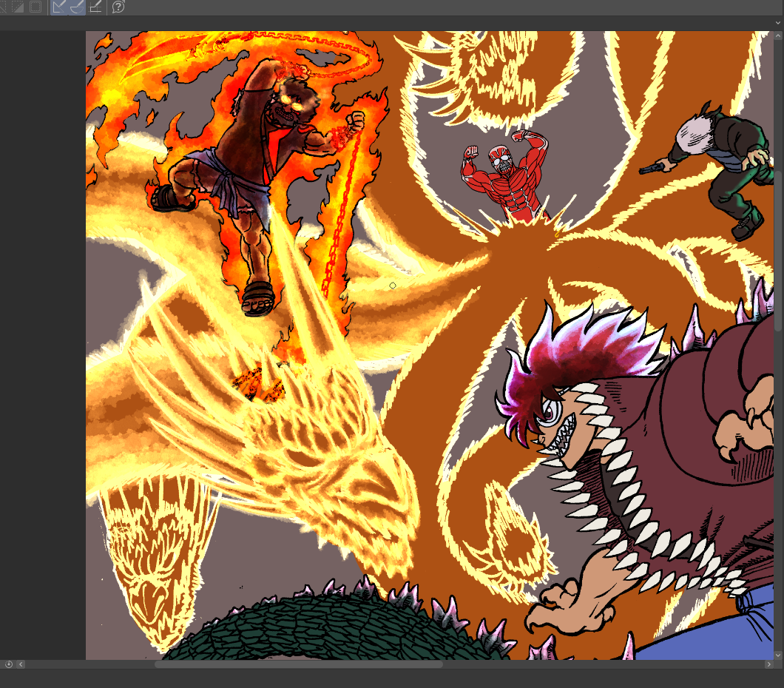784x688 pixels.
Task: Click the horizontal scrollbar right arrow
Action: click(x=769, y=664)
